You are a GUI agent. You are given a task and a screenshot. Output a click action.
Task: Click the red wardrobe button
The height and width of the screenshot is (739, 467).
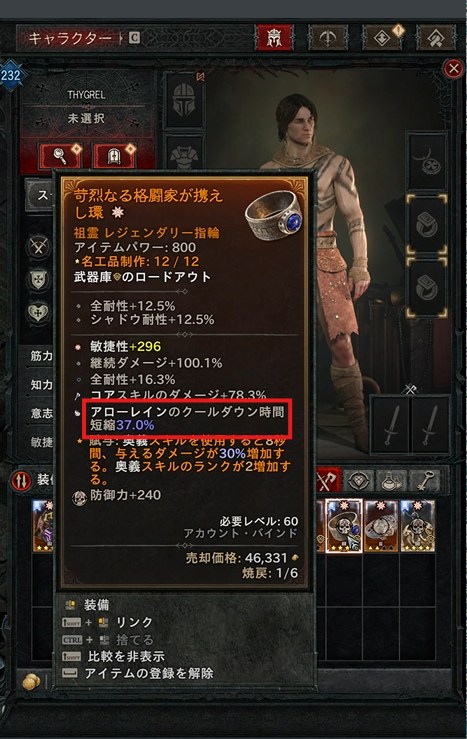point(115,156)
